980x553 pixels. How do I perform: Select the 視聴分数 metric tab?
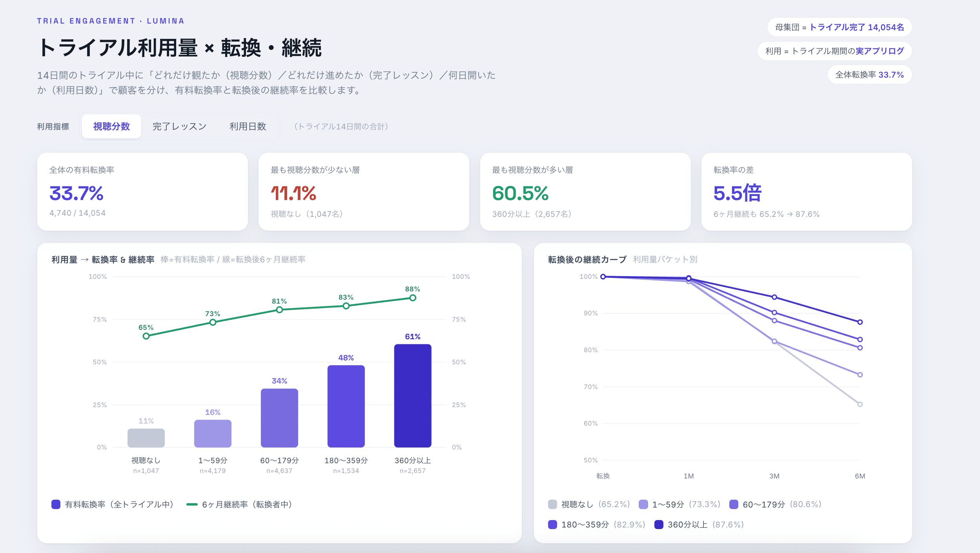[x=111, y=126]
